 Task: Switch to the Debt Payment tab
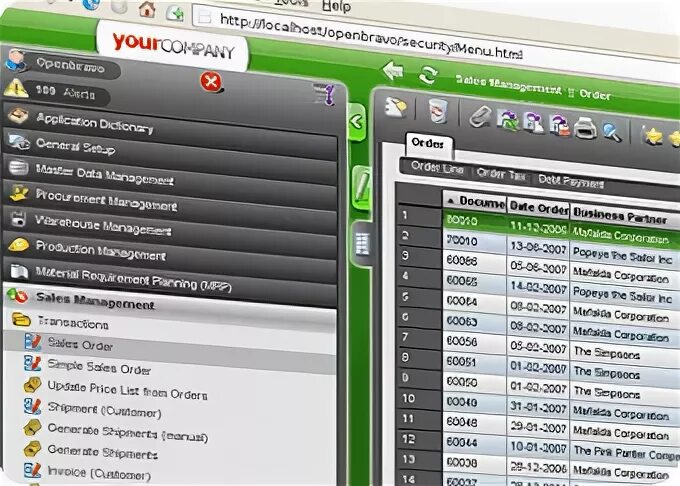point(571,180)
